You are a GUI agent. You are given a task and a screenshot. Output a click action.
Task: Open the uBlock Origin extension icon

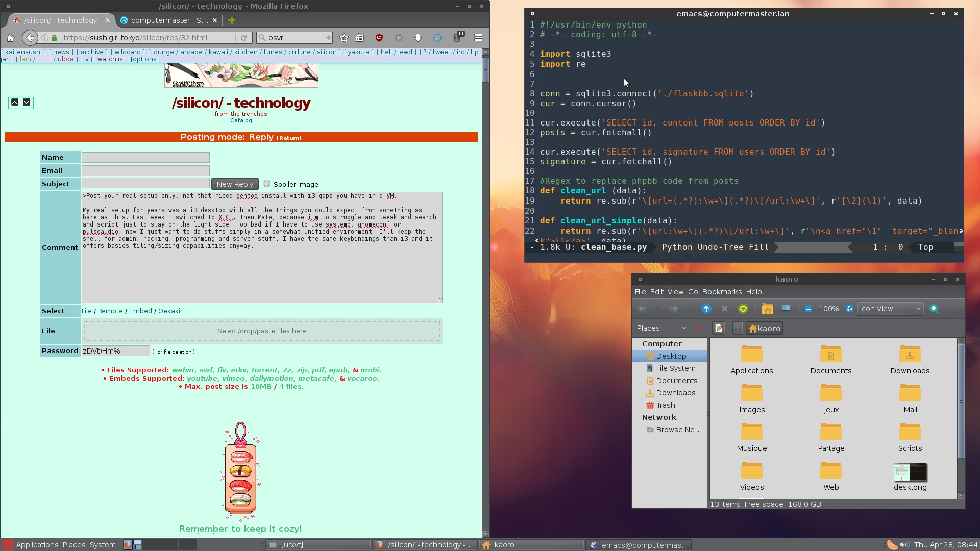[379, 38]
